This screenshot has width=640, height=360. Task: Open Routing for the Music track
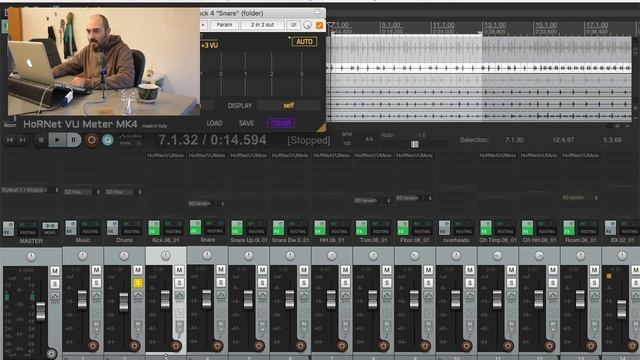90,231
